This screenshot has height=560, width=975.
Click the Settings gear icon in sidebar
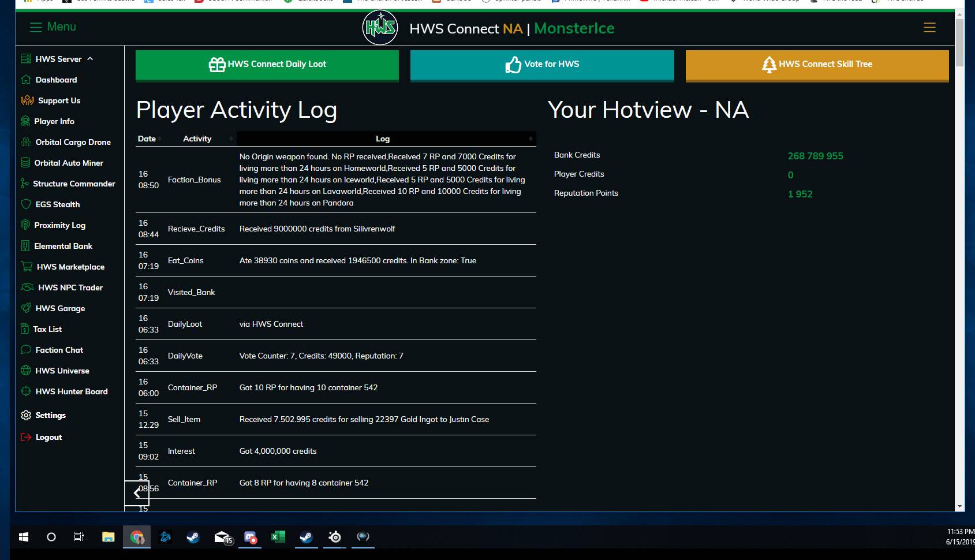coord(26,415)
